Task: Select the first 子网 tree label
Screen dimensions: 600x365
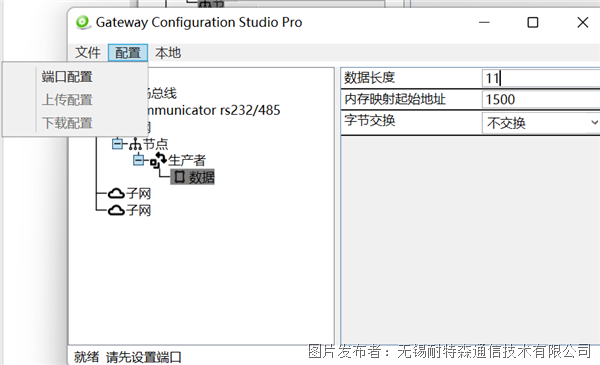Action: [139, 194]
